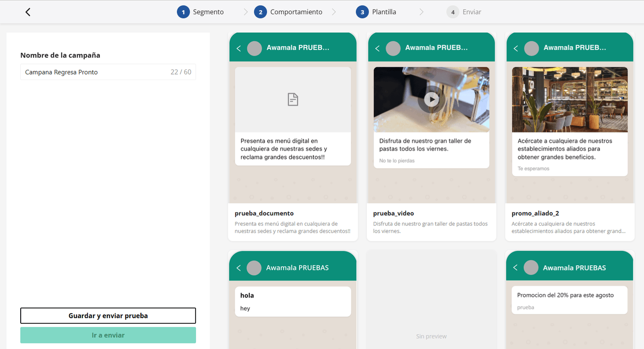Click Te esperamos footer text
Image resolution: width=644 pixels, height=349 pixels.
click(x=534, y=169)
